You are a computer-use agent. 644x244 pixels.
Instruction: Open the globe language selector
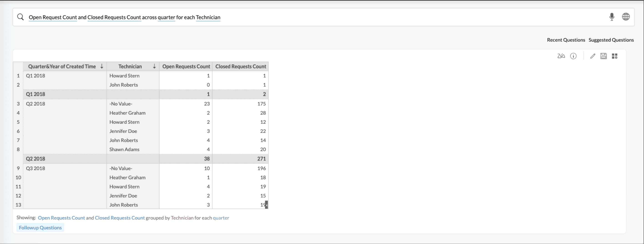tap(626, 17)
